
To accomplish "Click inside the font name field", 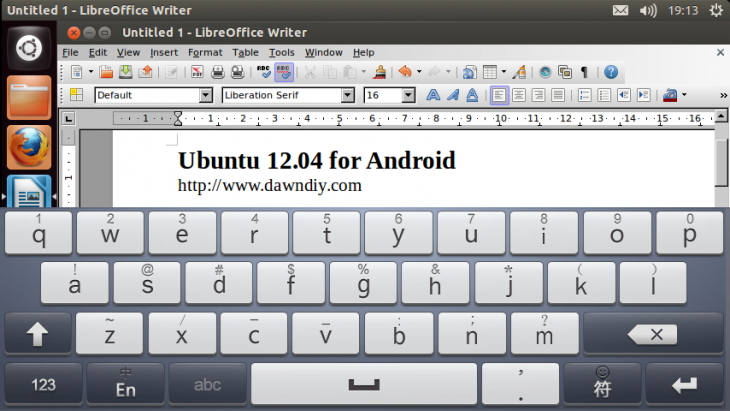I will pos(282,95).
